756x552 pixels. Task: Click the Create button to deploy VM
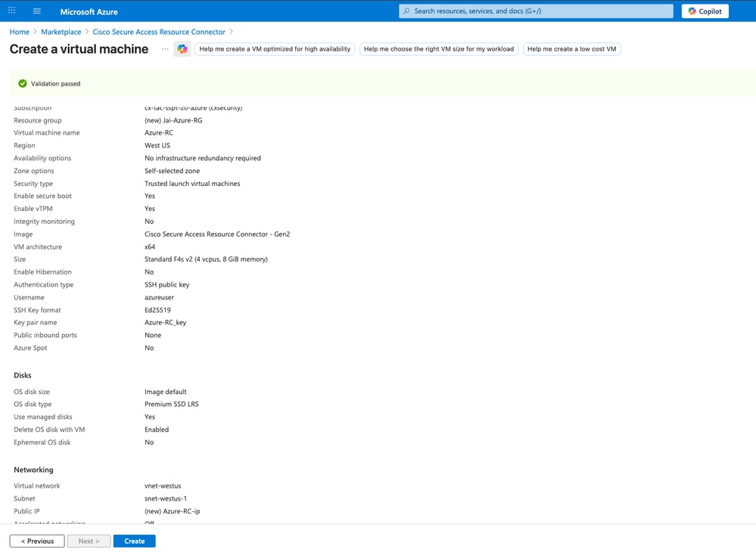click(x=134, y=541)
